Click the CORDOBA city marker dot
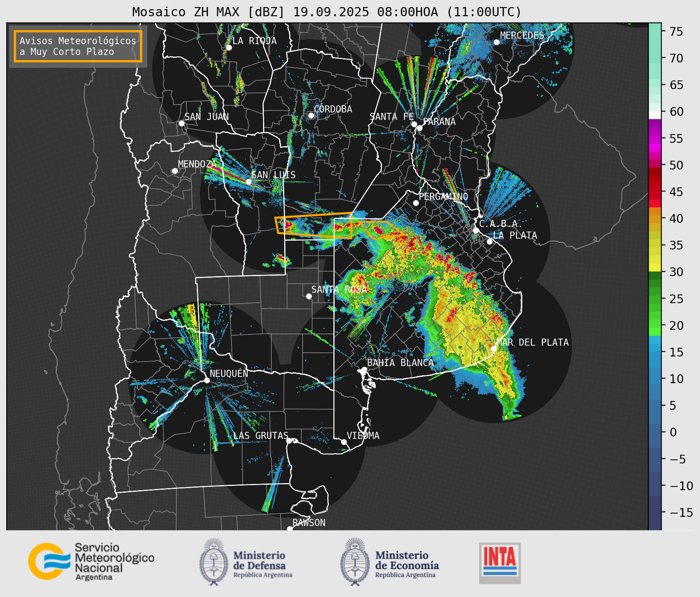The height and width of the screenshot is (597, 700). 311,115
